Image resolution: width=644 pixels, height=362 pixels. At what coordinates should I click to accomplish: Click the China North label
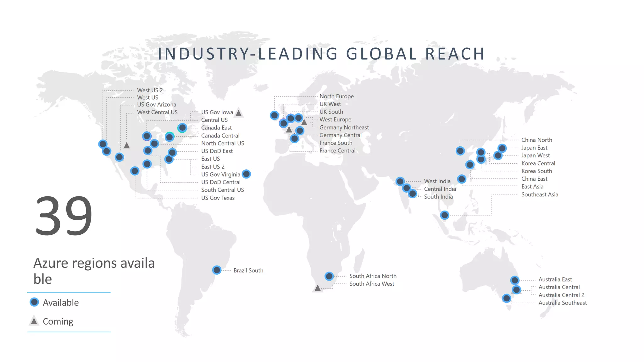tap(537, 140)
